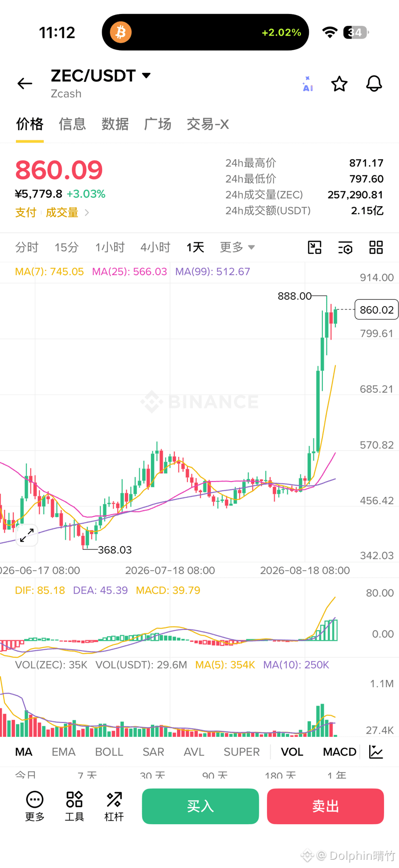Tap the MA(5): 354K volume label
Screen dimensions: 399x868
tap(225, 665)
